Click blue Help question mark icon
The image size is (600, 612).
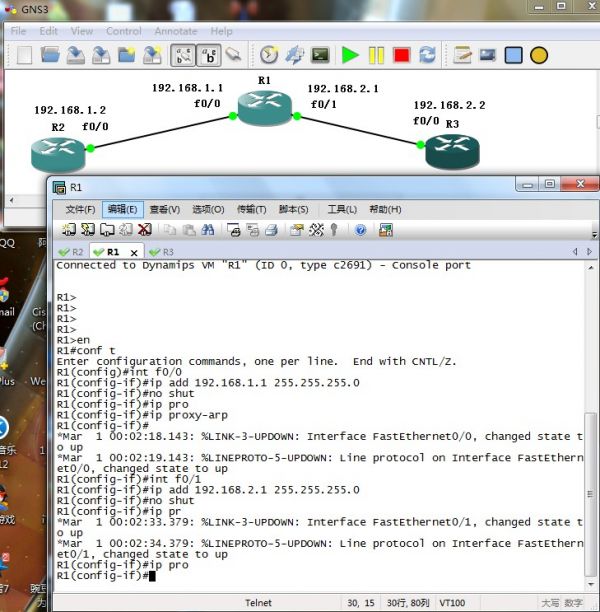360,230
